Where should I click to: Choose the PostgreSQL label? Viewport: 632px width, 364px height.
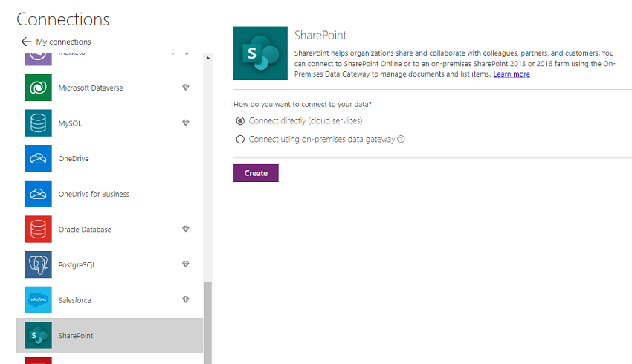pos(77,265)
